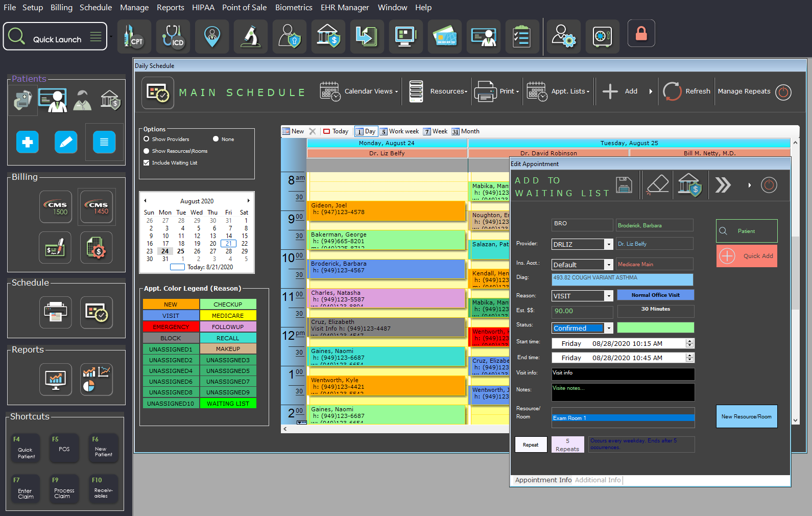Click the New Resource/Room button
Screen dimensions: 812x516
coord(747,416)
